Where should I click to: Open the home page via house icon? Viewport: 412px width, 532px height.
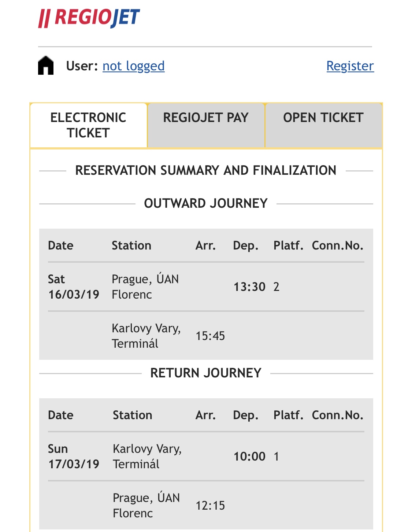[46, 66]
